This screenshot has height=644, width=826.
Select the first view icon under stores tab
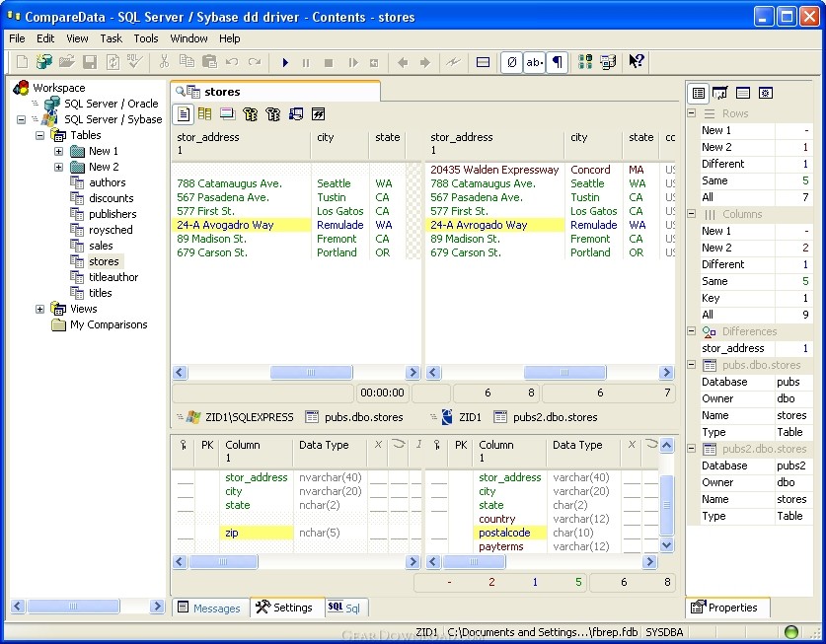click(x=183, y=114)
